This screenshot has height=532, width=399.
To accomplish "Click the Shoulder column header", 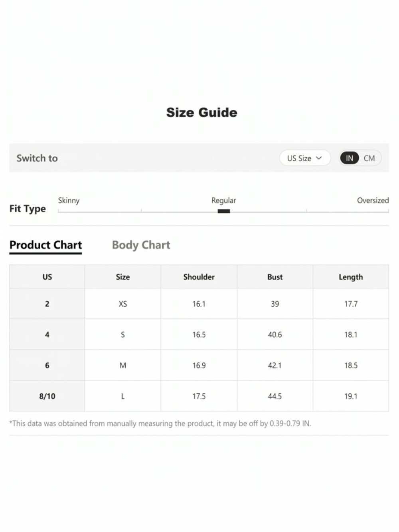I will coord(199,277).
